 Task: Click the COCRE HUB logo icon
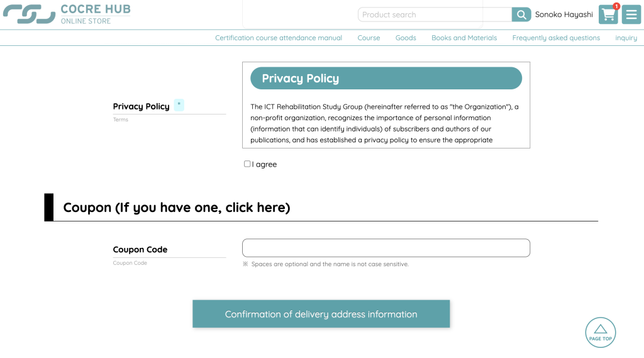click(x=29, y=14)
